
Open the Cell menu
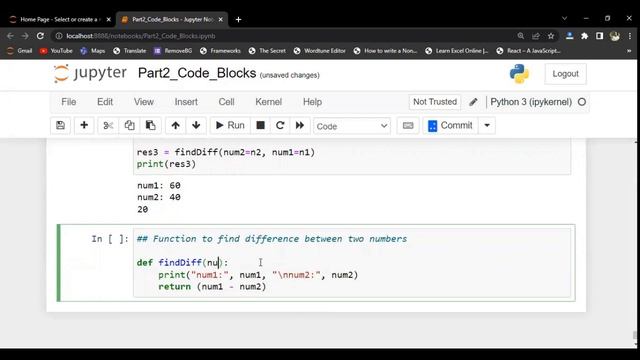click(x=226, y=102)
